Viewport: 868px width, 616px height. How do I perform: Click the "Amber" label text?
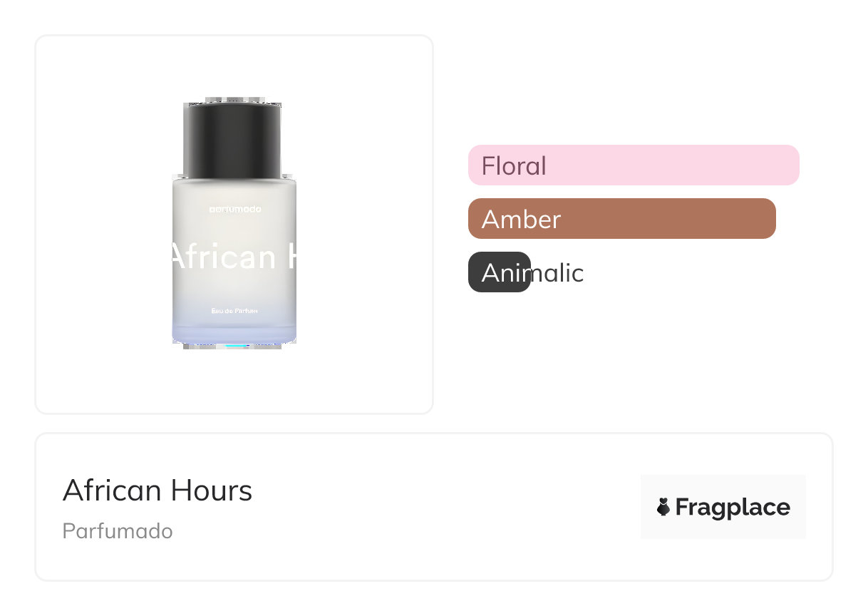(521, 220)
